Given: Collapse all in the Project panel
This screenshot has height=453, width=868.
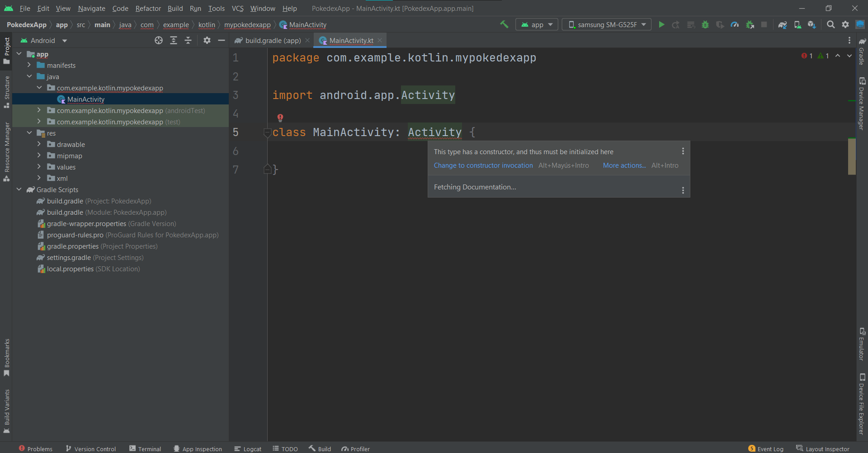Looking at the screenshot, I should coord(188,41).
